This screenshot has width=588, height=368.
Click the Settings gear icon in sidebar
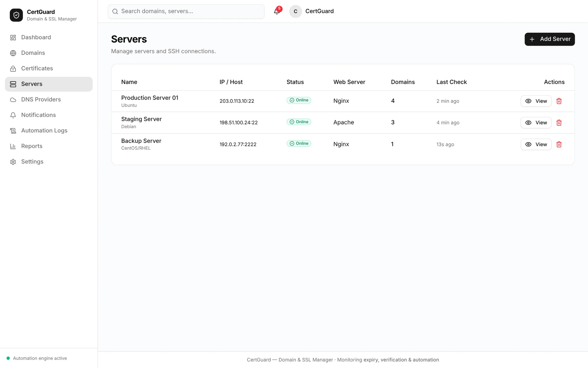[x=13, y=162]
